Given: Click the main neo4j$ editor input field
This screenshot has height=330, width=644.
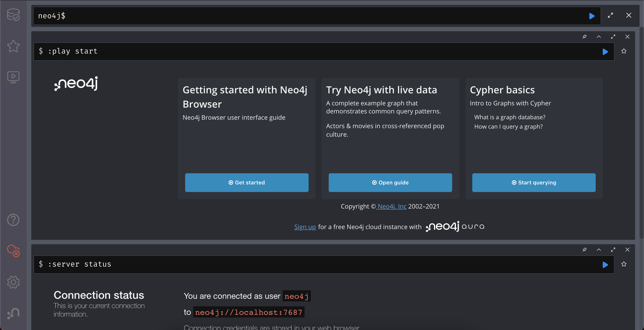Looking at the screenshot, I should (x=300, y=16).
